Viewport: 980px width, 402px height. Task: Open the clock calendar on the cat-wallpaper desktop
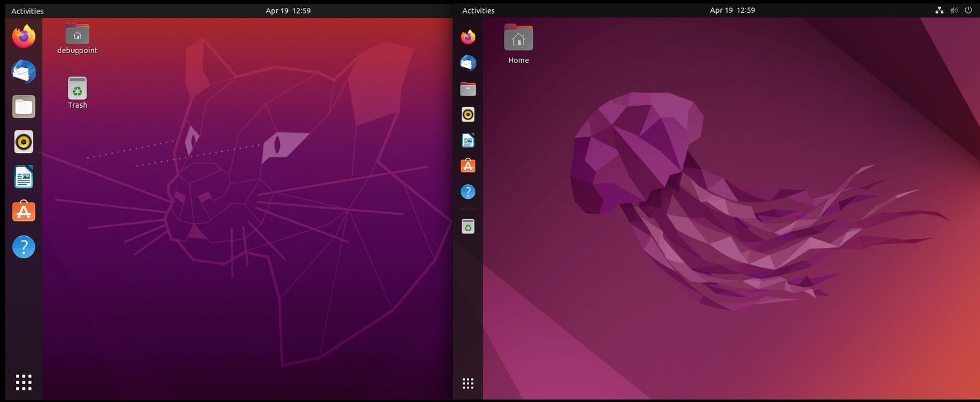288,11
